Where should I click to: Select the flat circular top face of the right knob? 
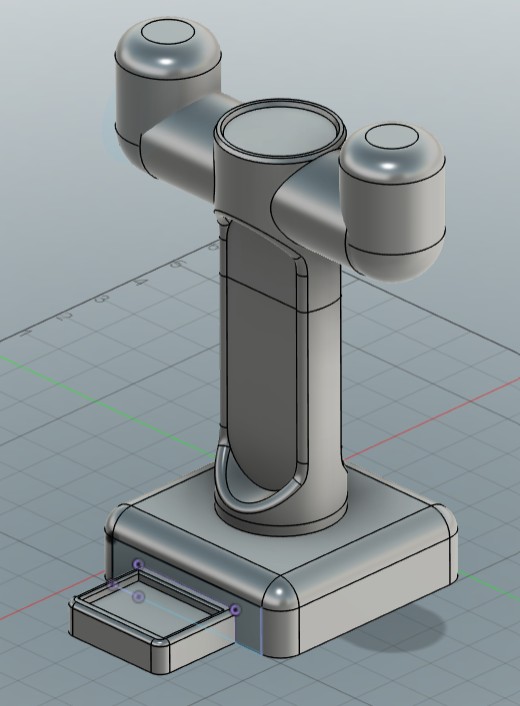point(392,136)
